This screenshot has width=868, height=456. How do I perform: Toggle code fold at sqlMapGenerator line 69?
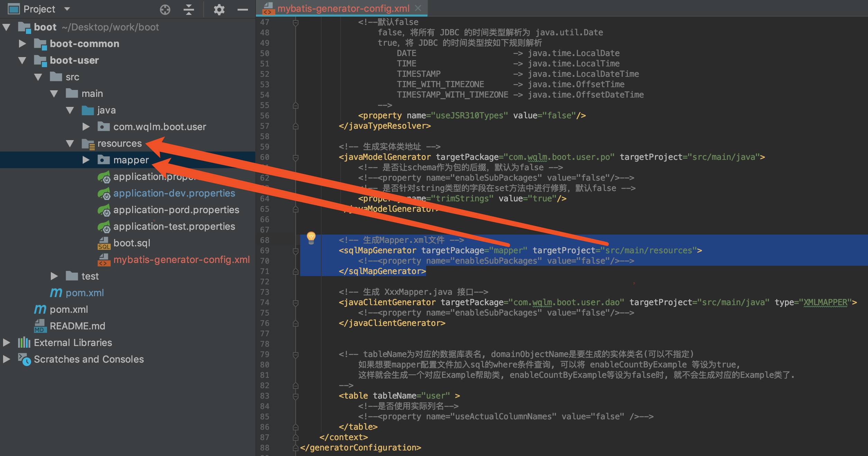(x=296, y=251)
